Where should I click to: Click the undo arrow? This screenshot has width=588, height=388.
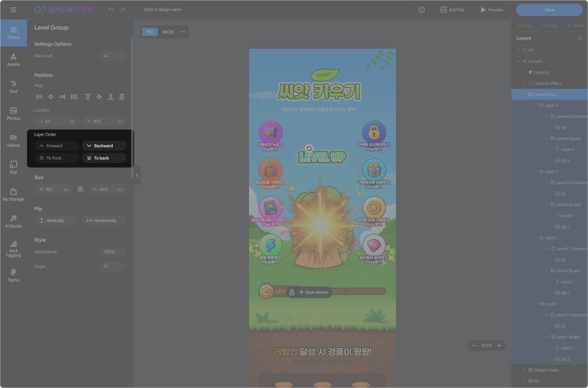111,10
